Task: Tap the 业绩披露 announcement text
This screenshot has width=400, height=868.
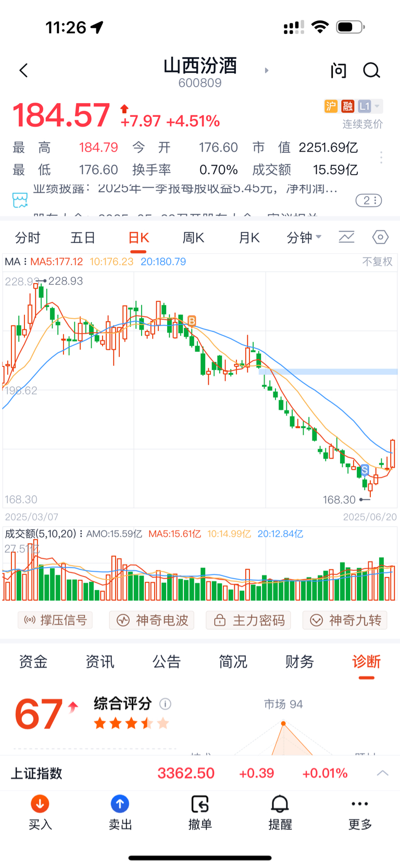Action: (185, 189)
